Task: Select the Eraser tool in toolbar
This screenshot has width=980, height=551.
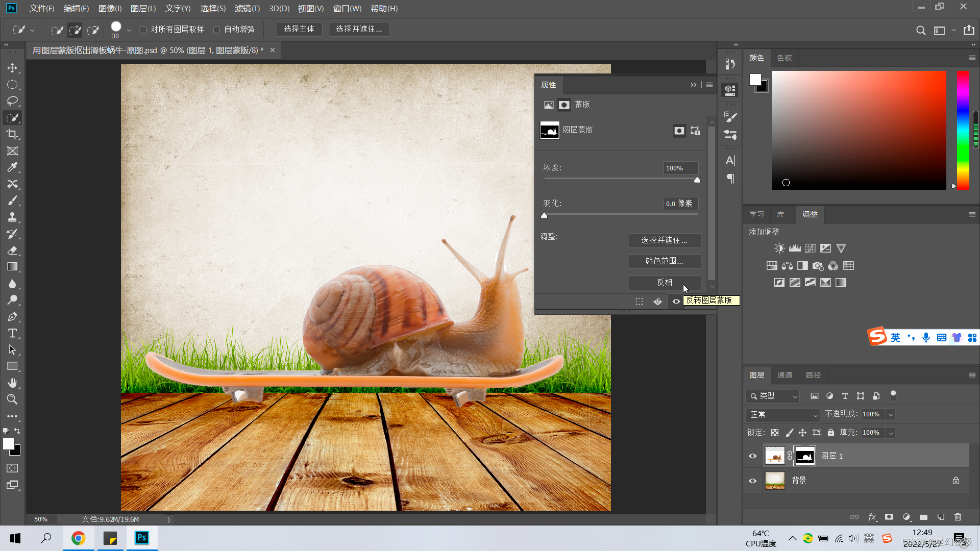Action: (x=12, y=251)
